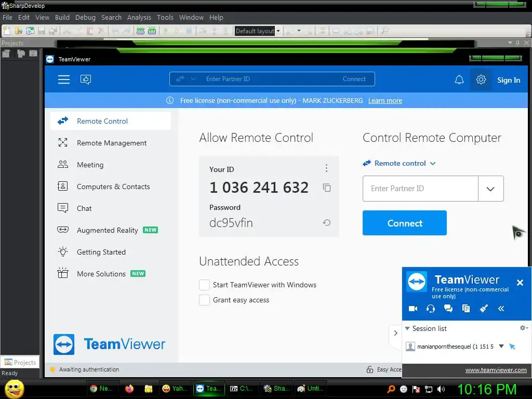Click the remote cursor icon beside manianpornthesequel
The image size is (532, 399).
(512, 347)
